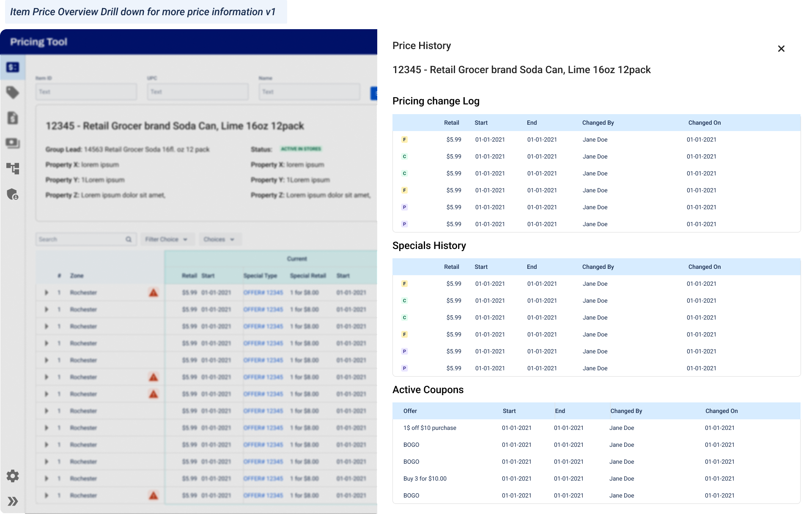Screen dimensions: 812x514
Task: Click the Pricing Tool title in header
Action: pos(39,42)
